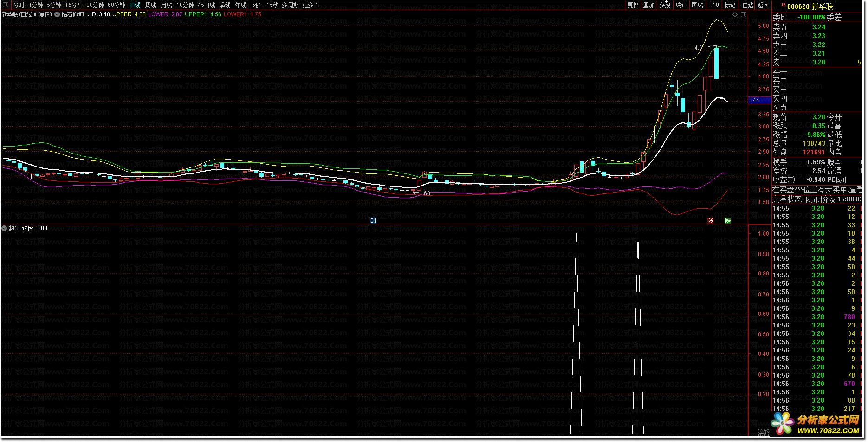Open the sub-chart dropdown before 超牛

pyautogui.click(x=5, y=228)
